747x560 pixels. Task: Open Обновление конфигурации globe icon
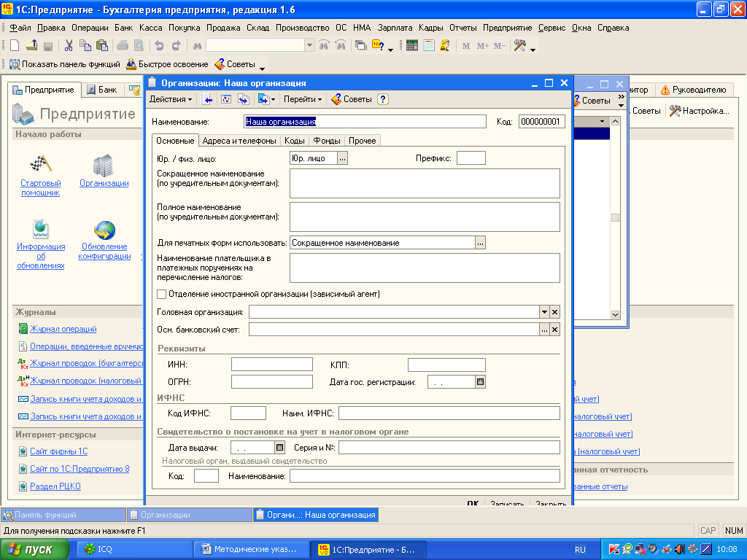104,230
